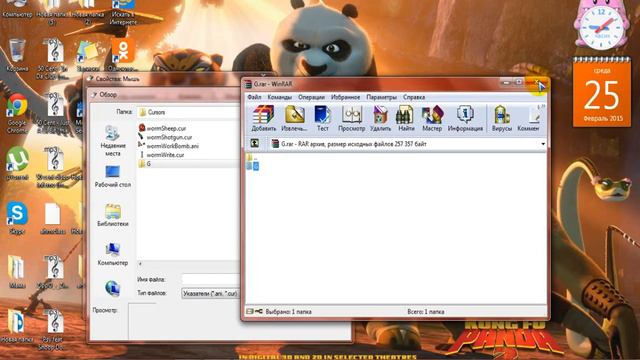Open the Мастер (Wizard) toolbar icon
The image size is (640, 360).
pyautogui.click(x=432, y=118)
